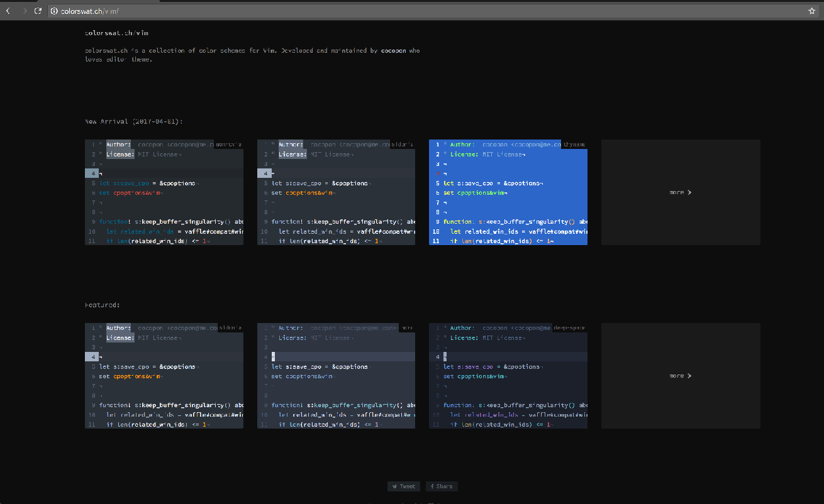Click the Tweet button
The width and height of the screenshot is (824, 504).
(x=403, y=486)
